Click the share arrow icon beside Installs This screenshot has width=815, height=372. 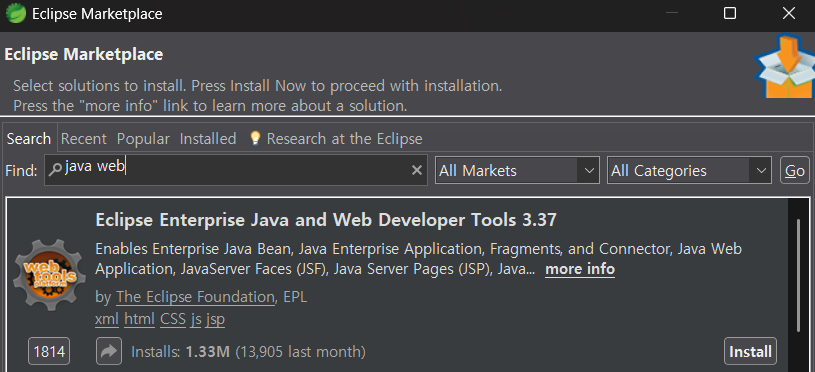pos(109,352)
